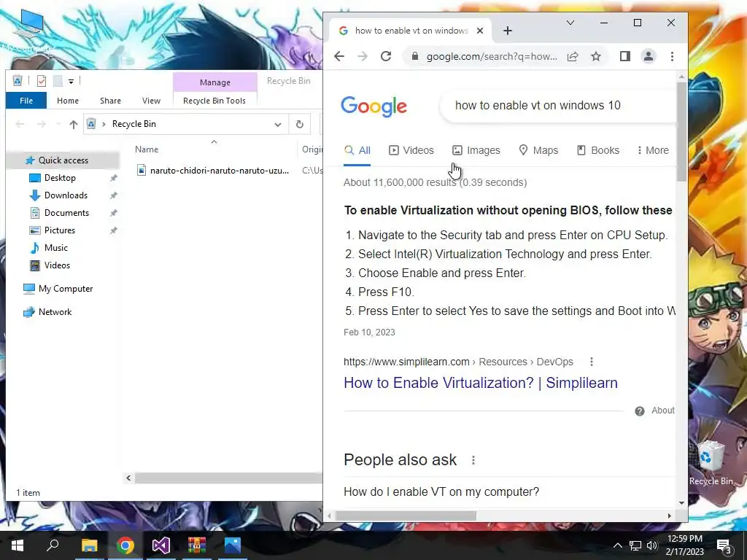Open Windows Start menu
The height and width of the screenshot is (560, 747).
(x=18, y=545)
